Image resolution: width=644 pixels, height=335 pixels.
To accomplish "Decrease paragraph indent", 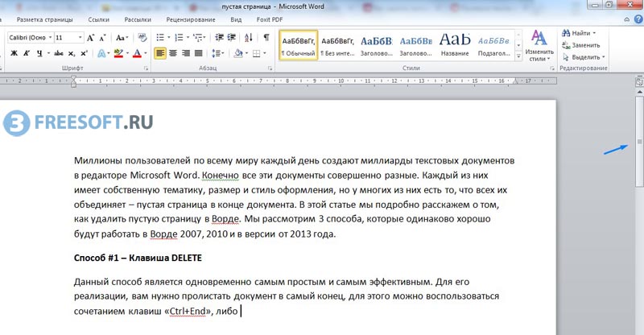I will 219,38.
